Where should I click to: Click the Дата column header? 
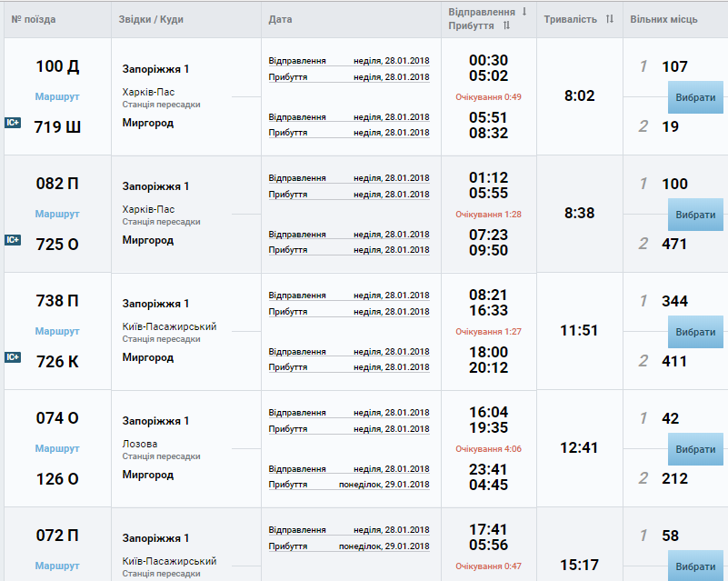point(280,19)
